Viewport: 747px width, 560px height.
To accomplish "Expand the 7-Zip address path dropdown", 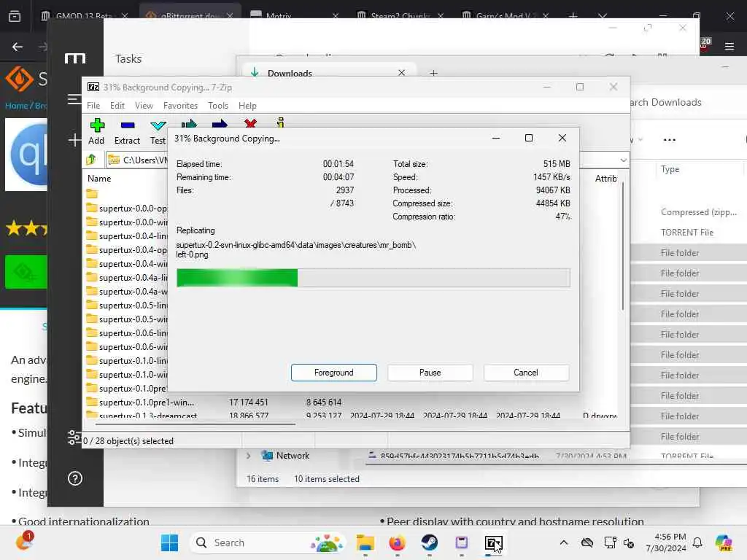I will tap(623, 160).
